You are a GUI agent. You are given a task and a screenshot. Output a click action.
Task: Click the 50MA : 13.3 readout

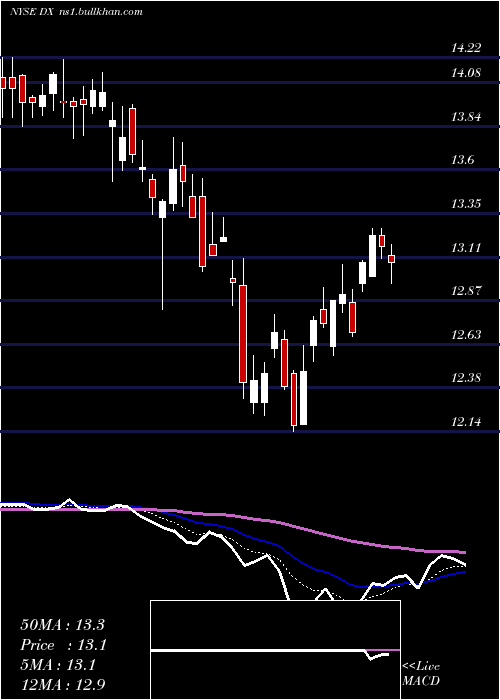[x=62, y=625]
